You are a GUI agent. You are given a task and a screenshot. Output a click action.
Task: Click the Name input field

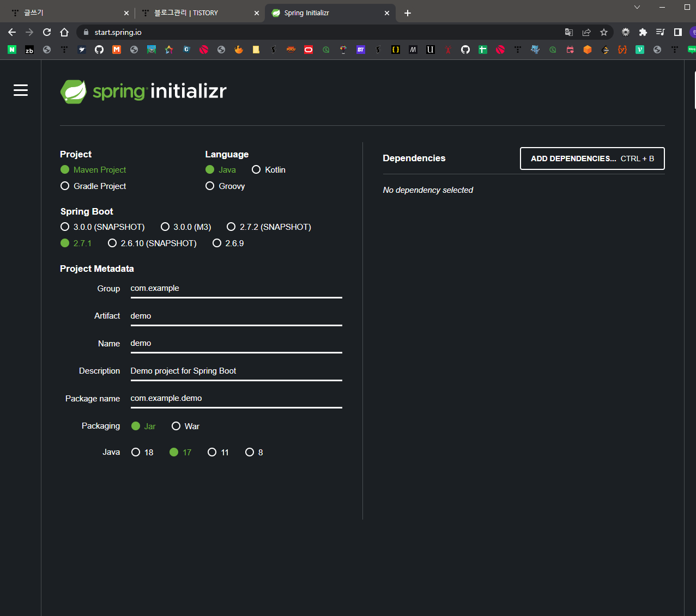point(236,344)
